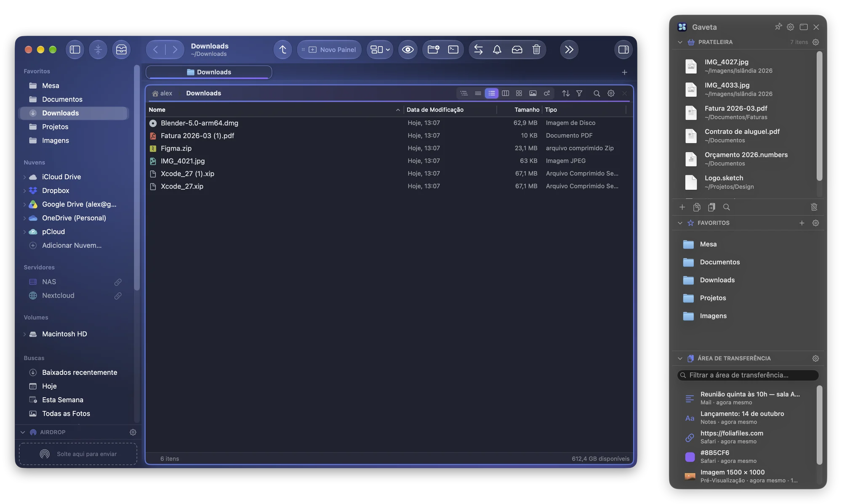
Task: Open terminal here toolbar icon
Action: pyautogui.click(x=453, y=50)
